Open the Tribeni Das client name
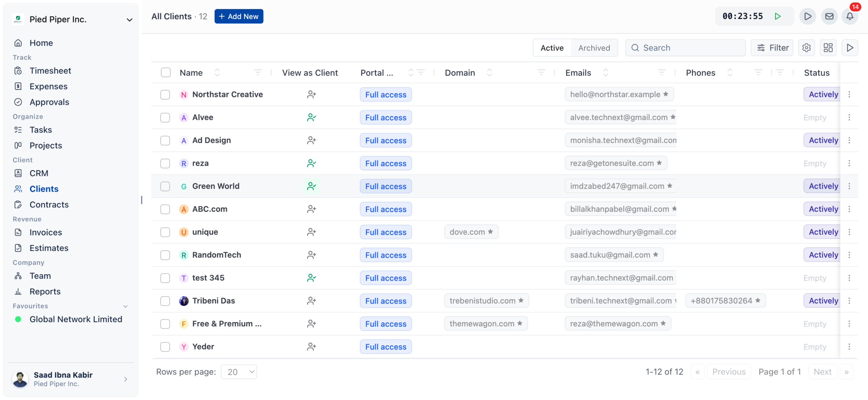The image size is (868, 400). point(213,301)
